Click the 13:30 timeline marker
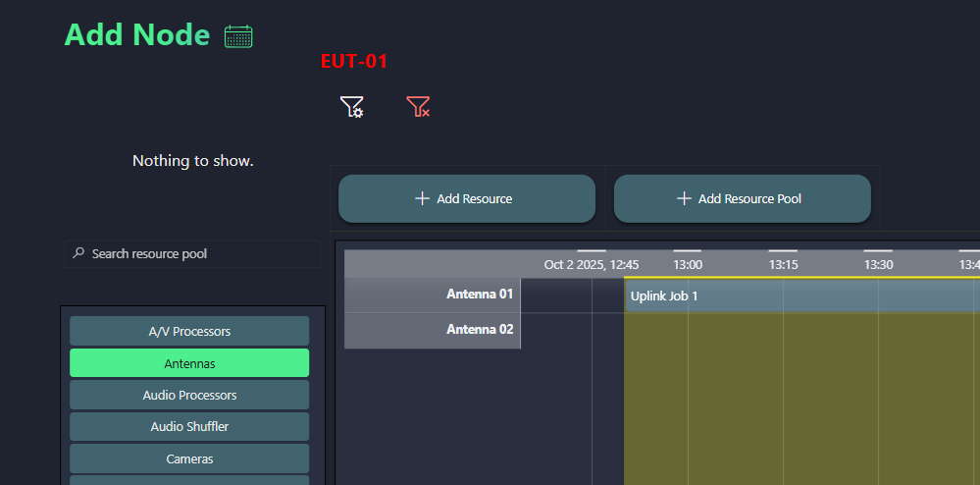This screenshot has height=485, width=980. [x=878, y=264]
